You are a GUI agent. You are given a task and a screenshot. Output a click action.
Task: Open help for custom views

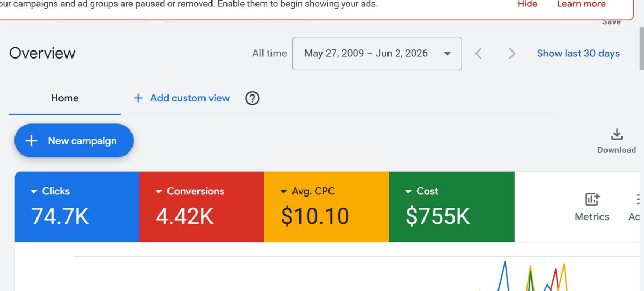point(252,98)
